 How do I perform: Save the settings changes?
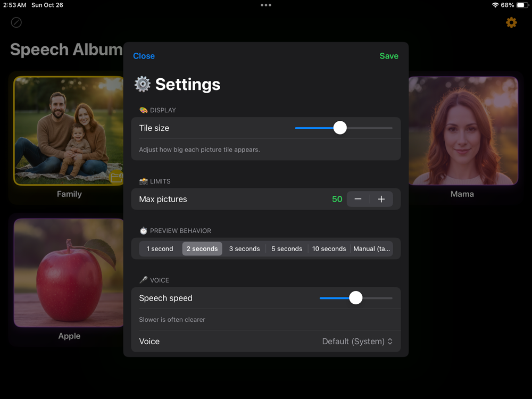(x=389, y=56)
